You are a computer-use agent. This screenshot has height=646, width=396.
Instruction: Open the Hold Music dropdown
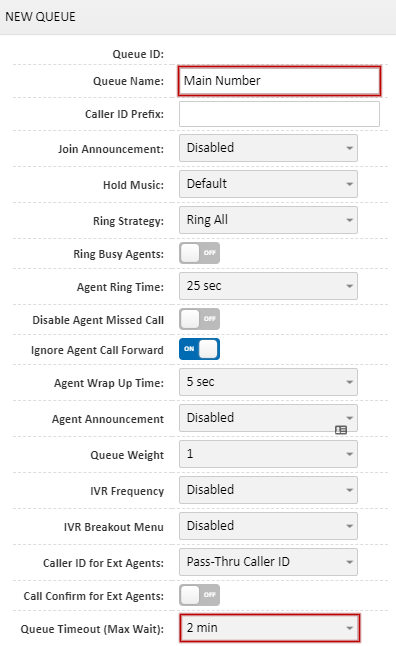pos(268,184)
